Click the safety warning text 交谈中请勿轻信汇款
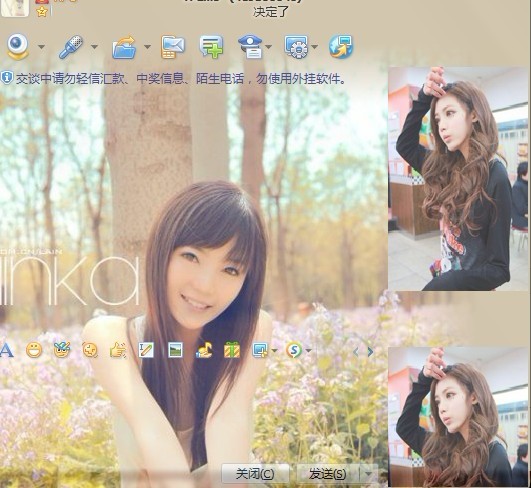531x488 pixels. click(70, 79)
